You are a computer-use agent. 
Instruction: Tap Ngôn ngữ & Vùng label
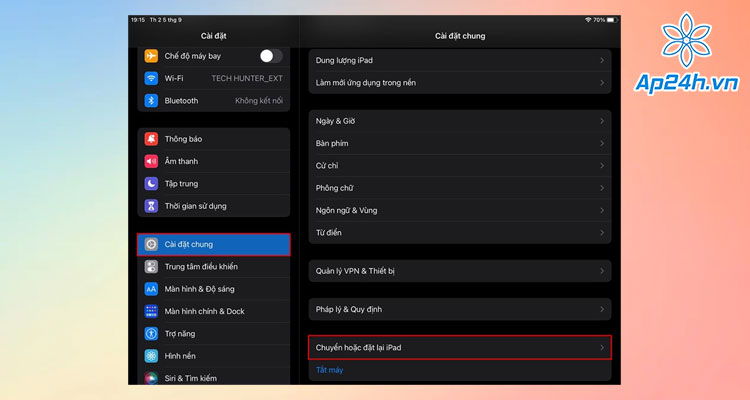346,211
